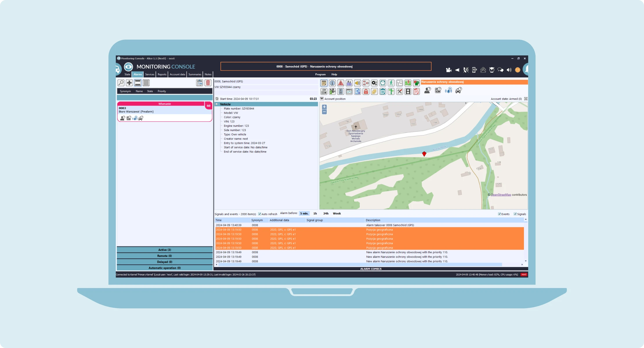Expand the Remote (0) section

[164, 256]
